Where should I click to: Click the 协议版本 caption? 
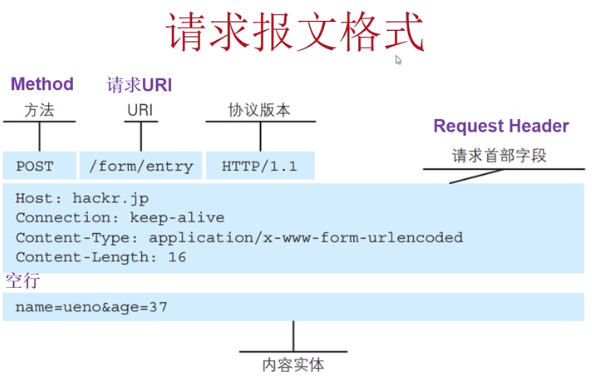coord(259,110)
